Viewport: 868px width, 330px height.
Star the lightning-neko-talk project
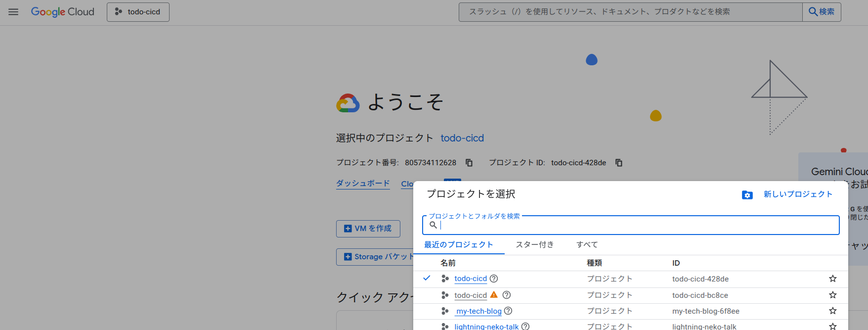833,327
